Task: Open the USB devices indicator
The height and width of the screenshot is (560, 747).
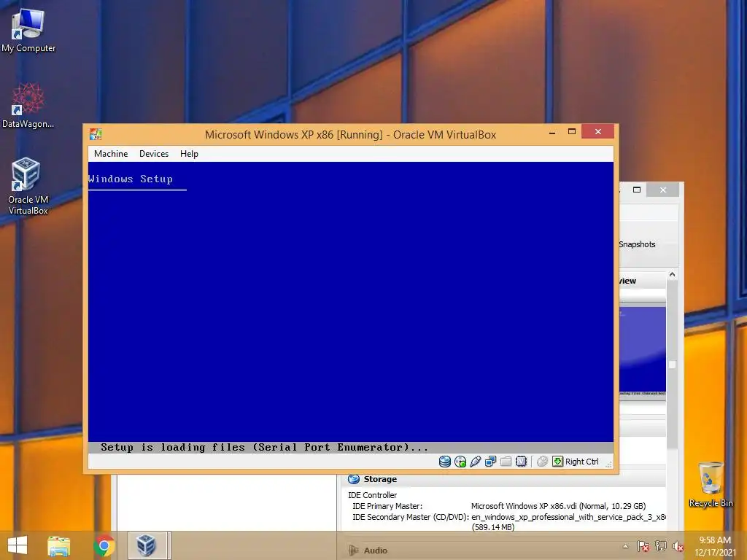Action: [x=475, y=462]
